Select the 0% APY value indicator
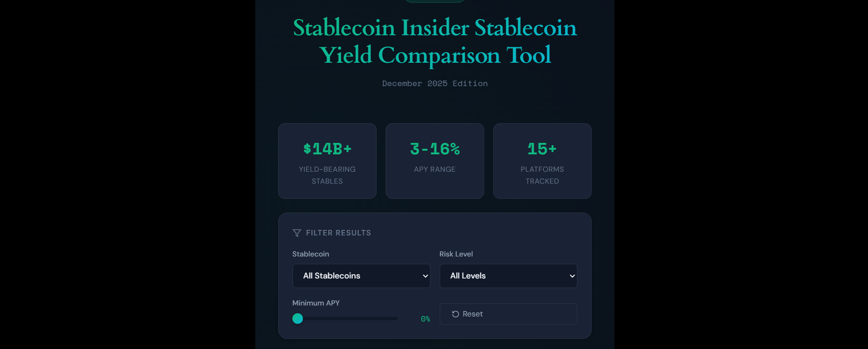This screenshot has height=349, width=868. tap(426, 319)
